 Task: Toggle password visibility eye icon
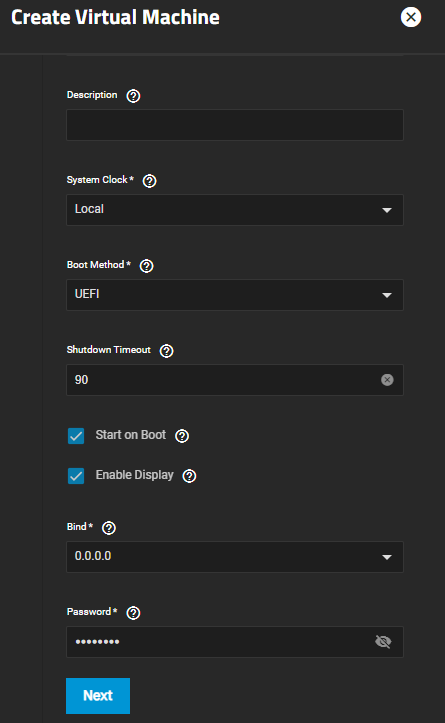383,642
